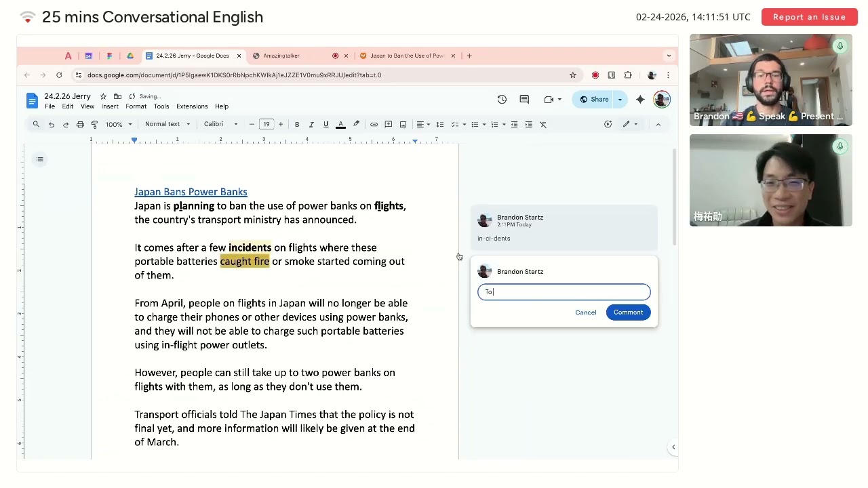Open the text color picker
This screenshot has height=488, width=868.
340,124
